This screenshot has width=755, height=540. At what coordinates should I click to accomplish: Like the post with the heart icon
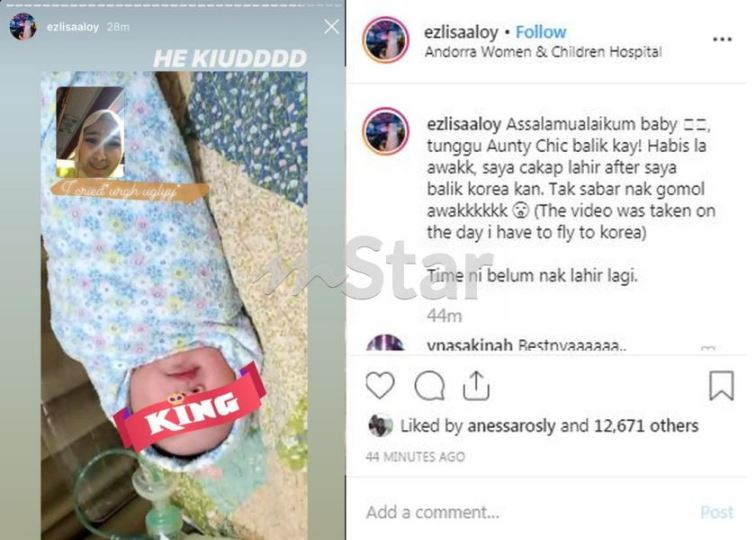point(380,385)
